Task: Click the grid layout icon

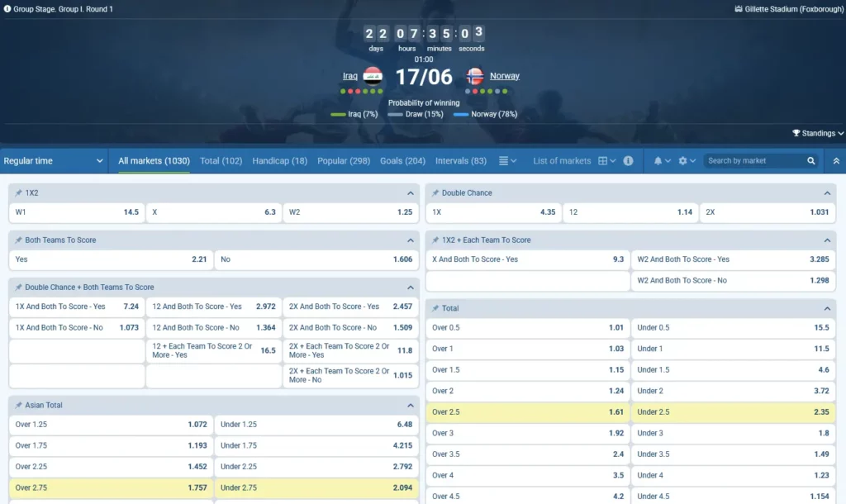Action: 602,161
